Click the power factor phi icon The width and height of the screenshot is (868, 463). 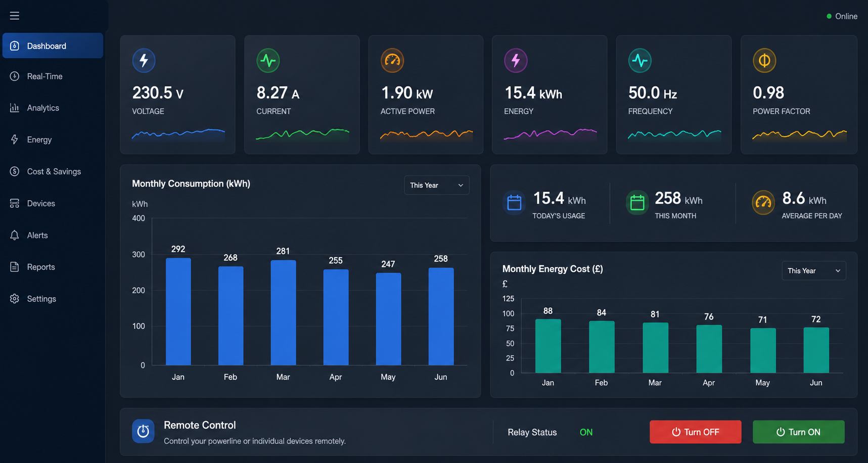(x=764, y=61)
